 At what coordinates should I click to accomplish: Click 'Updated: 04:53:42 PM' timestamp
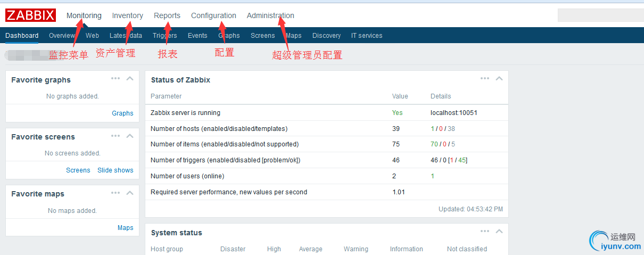click(x=470, y=209)
